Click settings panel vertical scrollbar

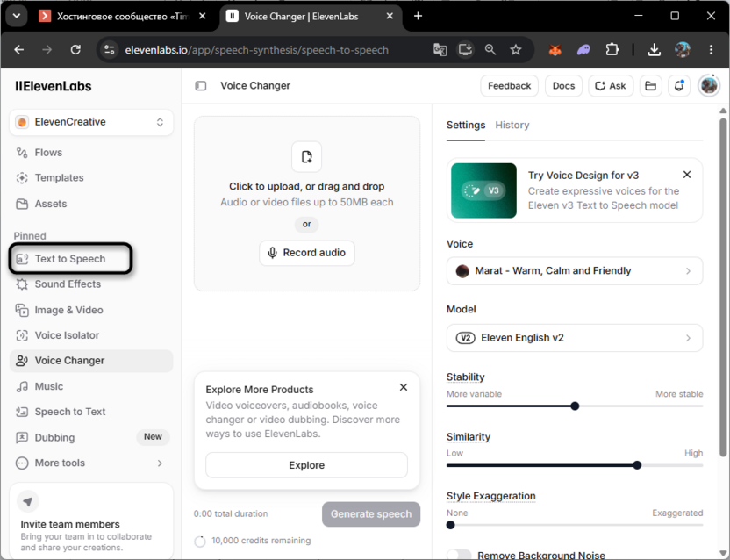pyautogui.click(x=723, y=287)
